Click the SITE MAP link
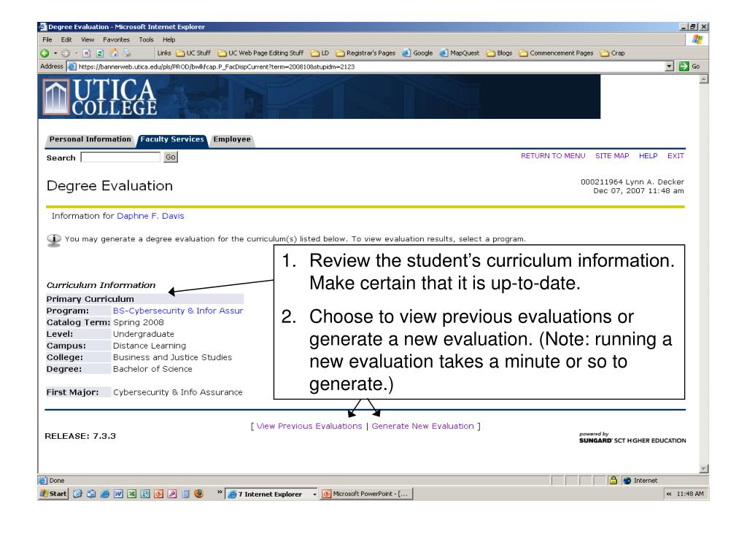 click(612, 156)
